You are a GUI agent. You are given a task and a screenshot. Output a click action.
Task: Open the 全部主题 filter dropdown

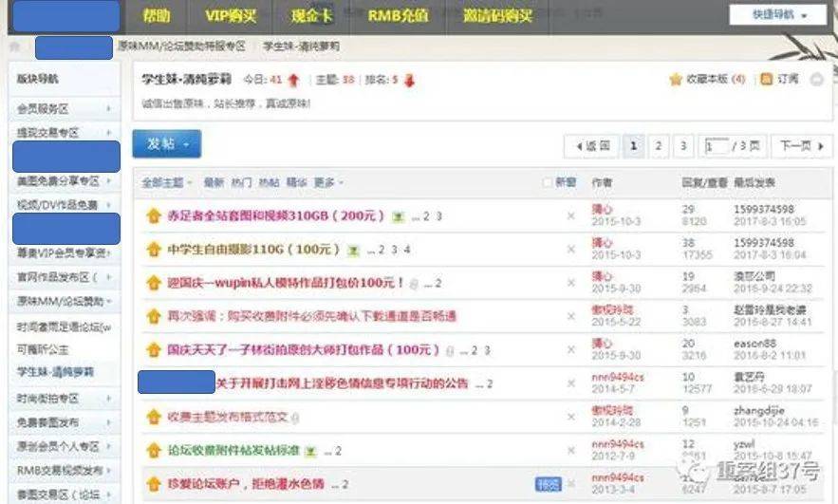(166, 183)
